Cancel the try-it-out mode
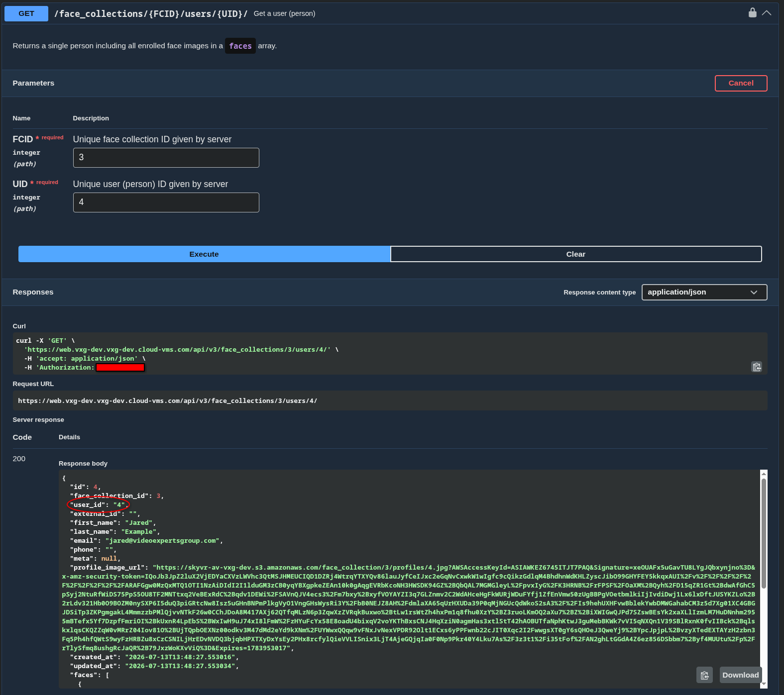 741,83
